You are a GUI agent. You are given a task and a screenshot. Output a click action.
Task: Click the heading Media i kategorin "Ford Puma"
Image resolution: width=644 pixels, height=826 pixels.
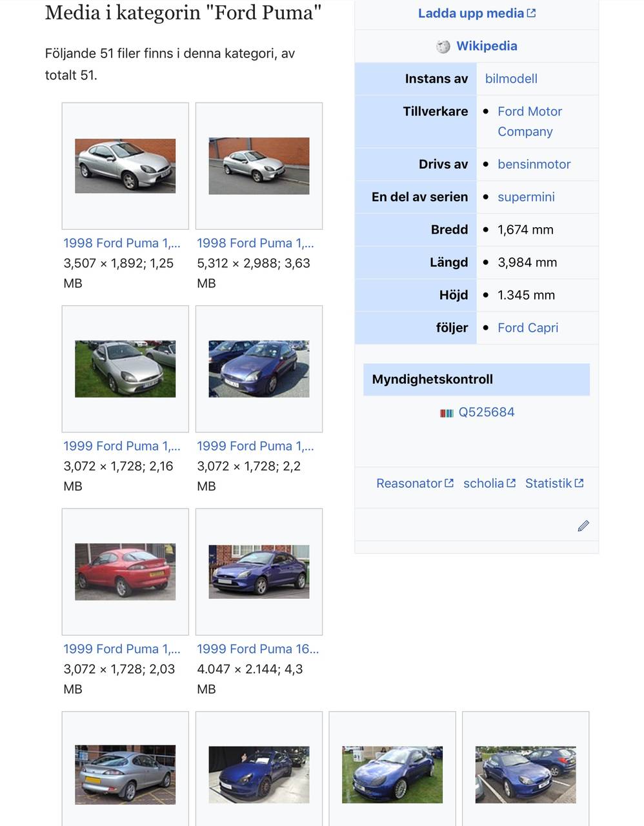[x=183, y=12]
